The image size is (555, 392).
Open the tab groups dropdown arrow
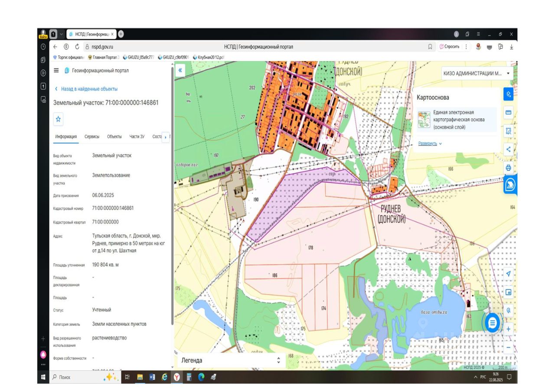pyautogui.click(x=62, y=34)
